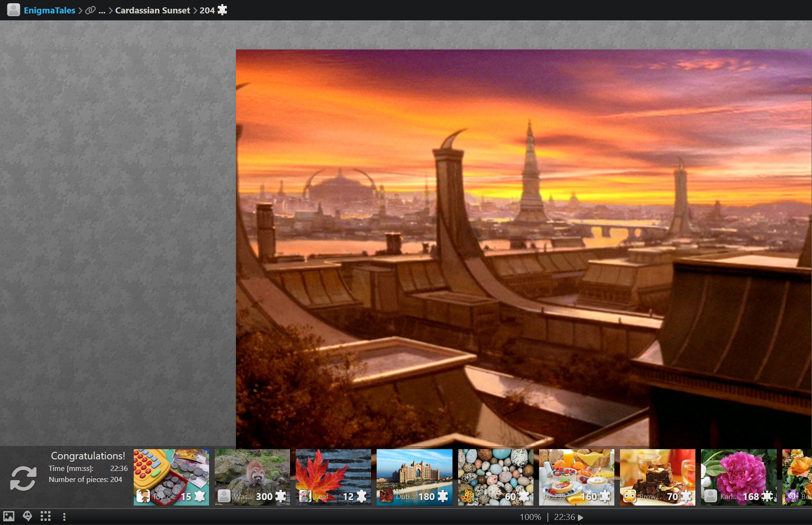Image resolution: width=812 pixels, height=525 pixels.
Task: Click the gray avatar on the 300-piece thumbnail
Action: pos(224,496)
